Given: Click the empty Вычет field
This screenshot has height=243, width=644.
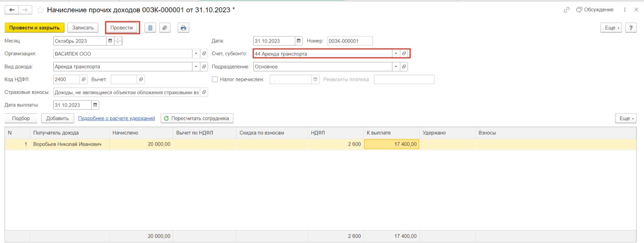Looking at the screenshot, I should click(124, 79).
